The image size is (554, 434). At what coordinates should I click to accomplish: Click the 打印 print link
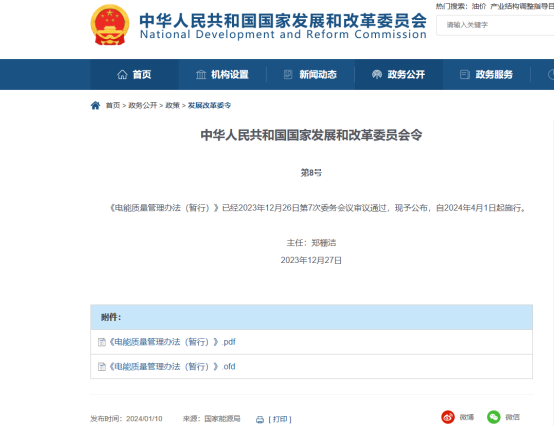pos(280,420)
